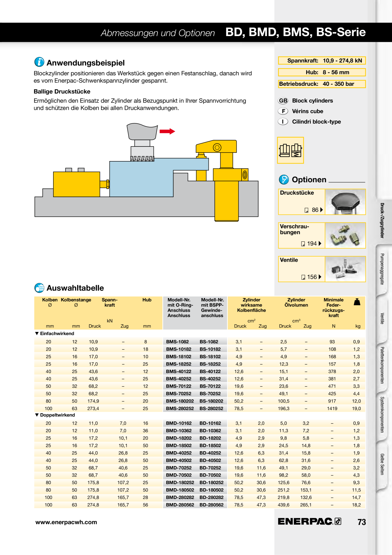Collapse the Einfachwirkend section triangle
Image resolution: width=392 pixels, height=555 pixels.
tap(37, 334)
